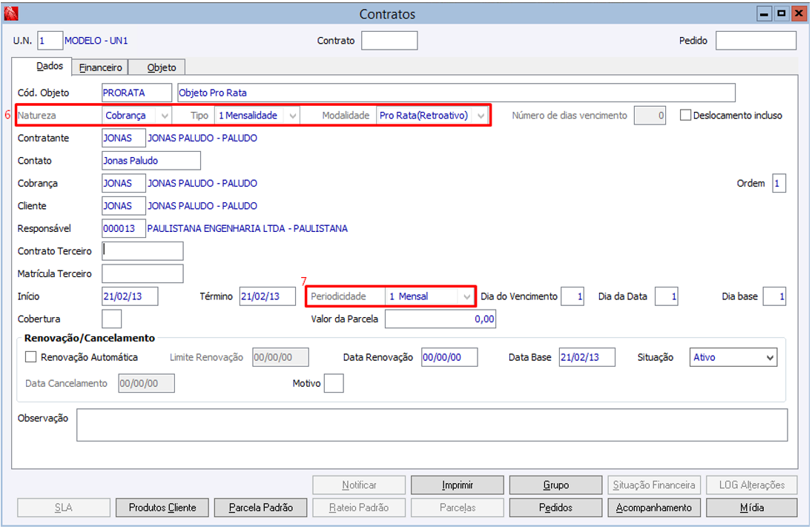Click the Rateio Padrão button
The image size is (812, 529).
pos(359,508)
